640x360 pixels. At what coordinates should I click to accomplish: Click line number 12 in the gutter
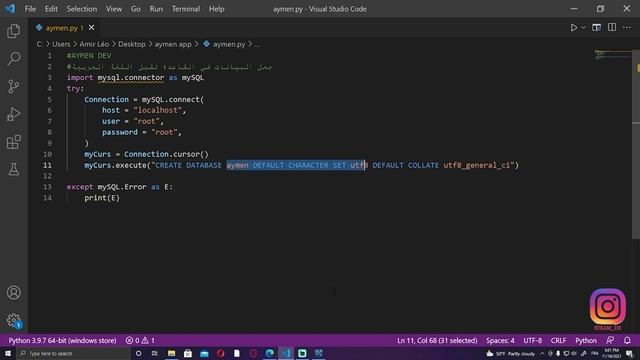(x=47, y=176)
